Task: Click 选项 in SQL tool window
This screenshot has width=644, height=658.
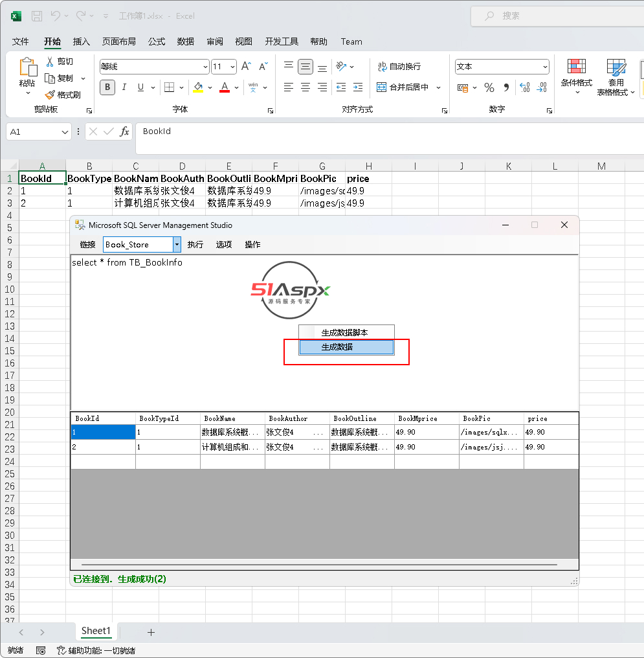Action: point(223,245)
